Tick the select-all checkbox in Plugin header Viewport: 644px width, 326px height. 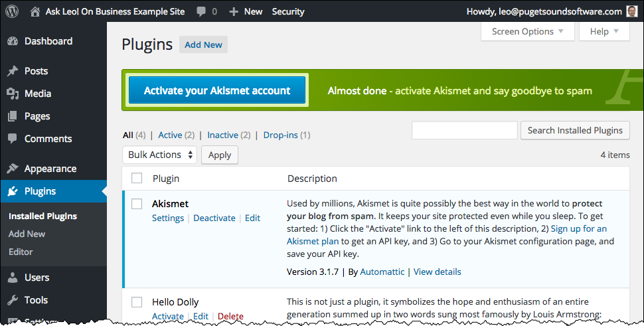coord(137,178)
